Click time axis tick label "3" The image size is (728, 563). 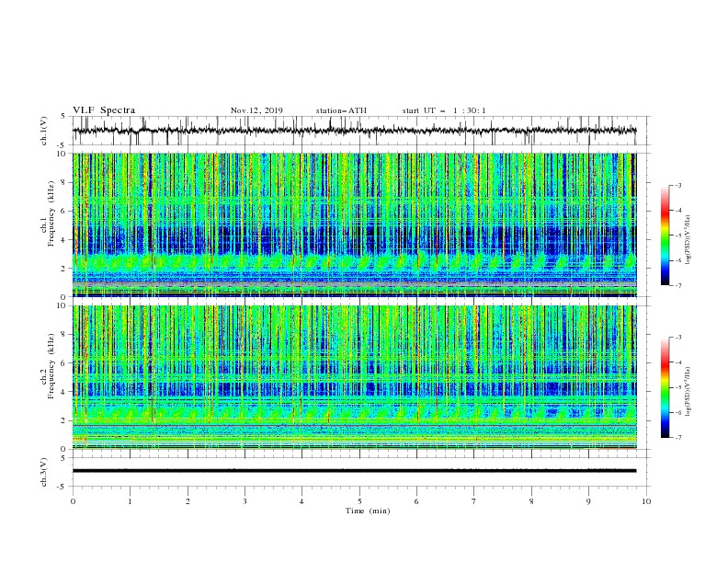pos(245,501)
